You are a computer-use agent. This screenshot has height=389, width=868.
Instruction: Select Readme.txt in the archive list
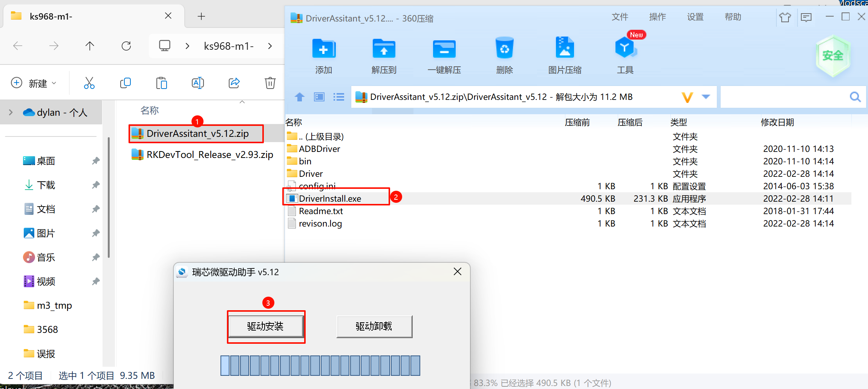click(x=315, y=211)
